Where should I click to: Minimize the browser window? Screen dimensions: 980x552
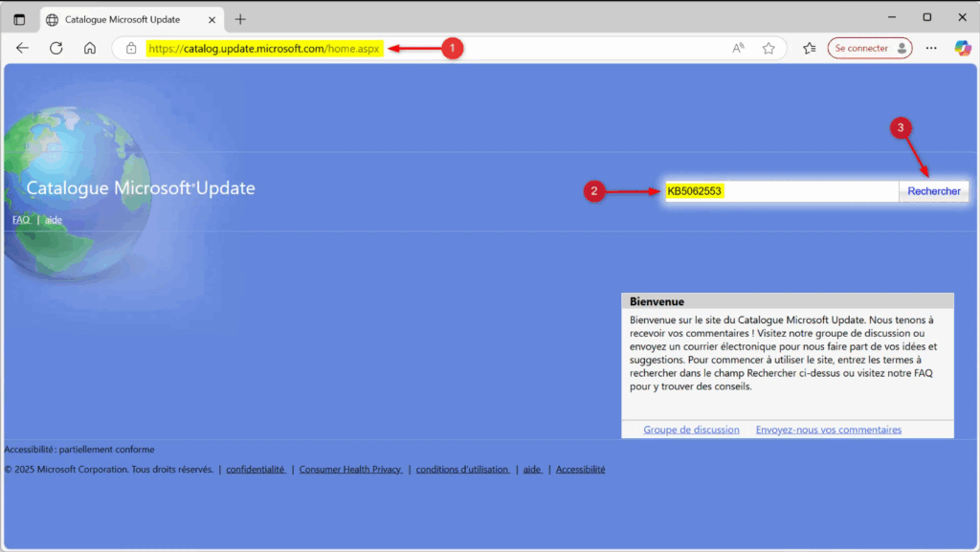tap(892, 17)
